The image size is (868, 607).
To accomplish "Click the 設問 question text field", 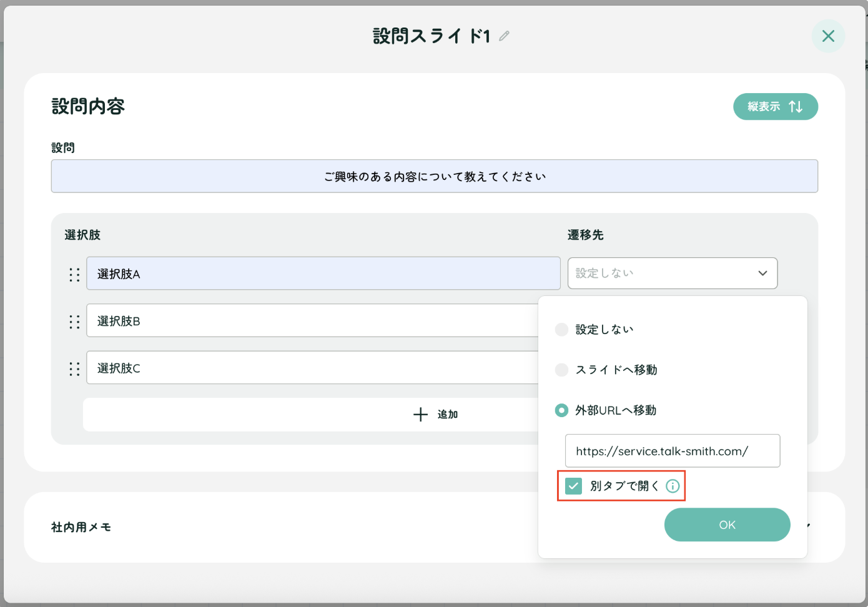I will pos(434,176).
